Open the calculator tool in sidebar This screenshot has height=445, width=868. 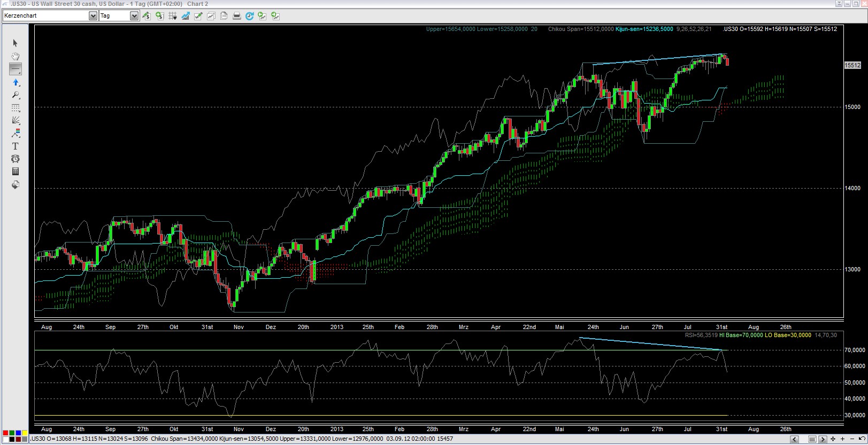15,171
